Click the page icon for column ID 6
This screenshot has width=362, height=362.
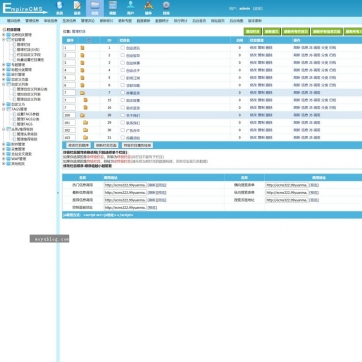point(82,85)
